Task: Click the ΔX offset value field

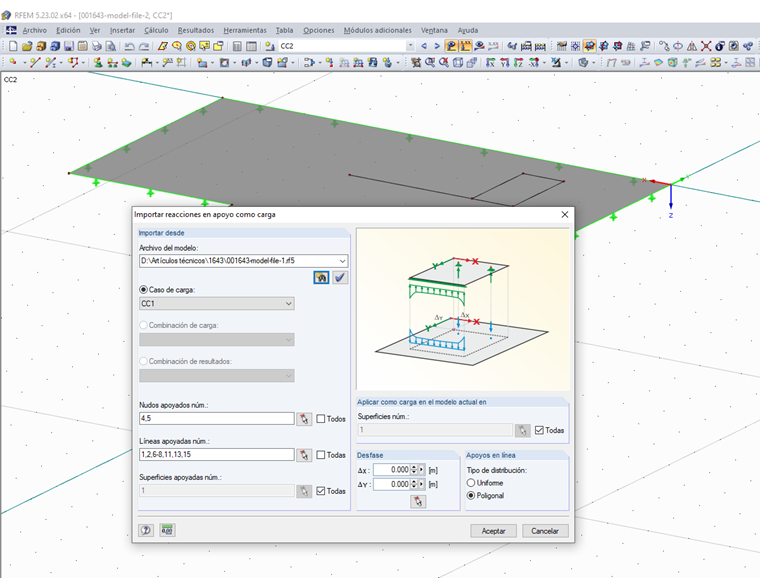Action: click(x=392, y=470)
